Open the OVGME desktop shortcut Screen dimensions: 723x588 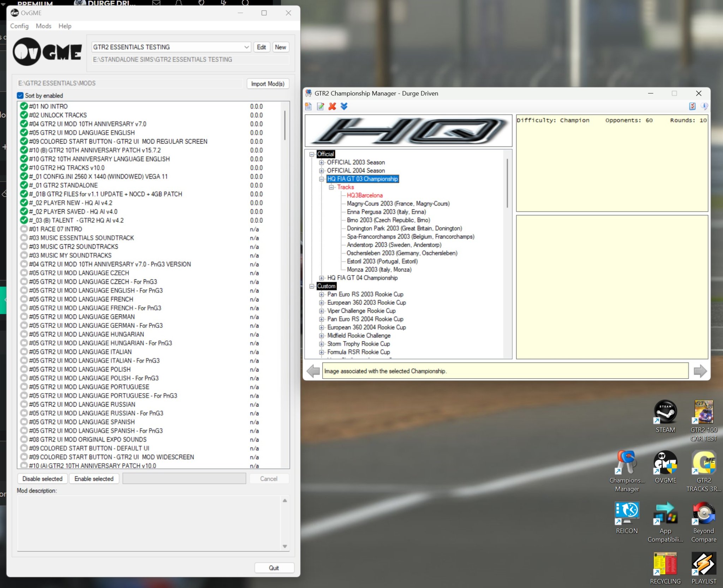(x=665, y=467)
